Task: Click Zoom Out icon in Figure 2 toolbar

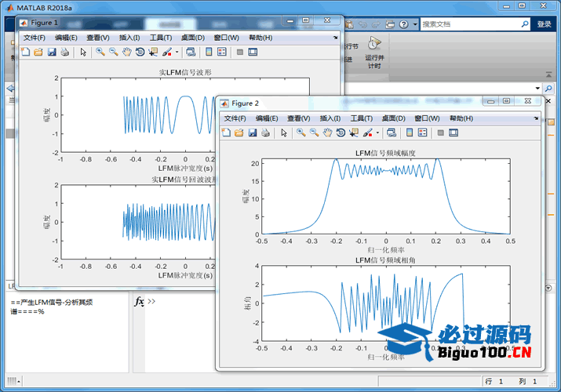Action: [314, 132]
